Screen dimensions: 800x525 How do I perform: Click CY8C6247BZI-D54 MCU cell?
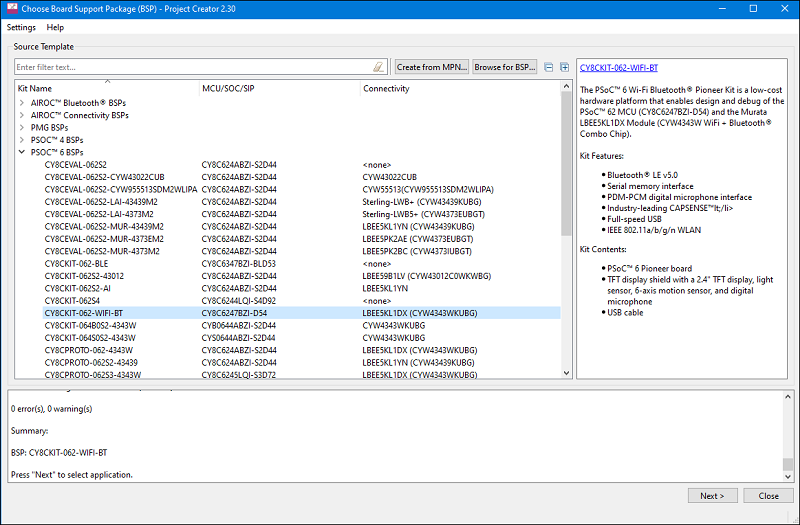click(x=234, y=313)
